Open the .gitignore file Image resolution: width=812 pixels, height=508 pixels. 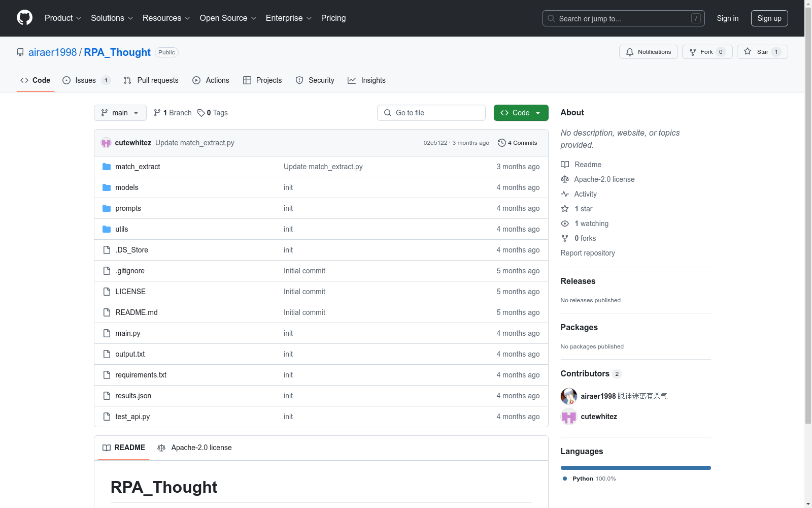(x=130, y=271)
